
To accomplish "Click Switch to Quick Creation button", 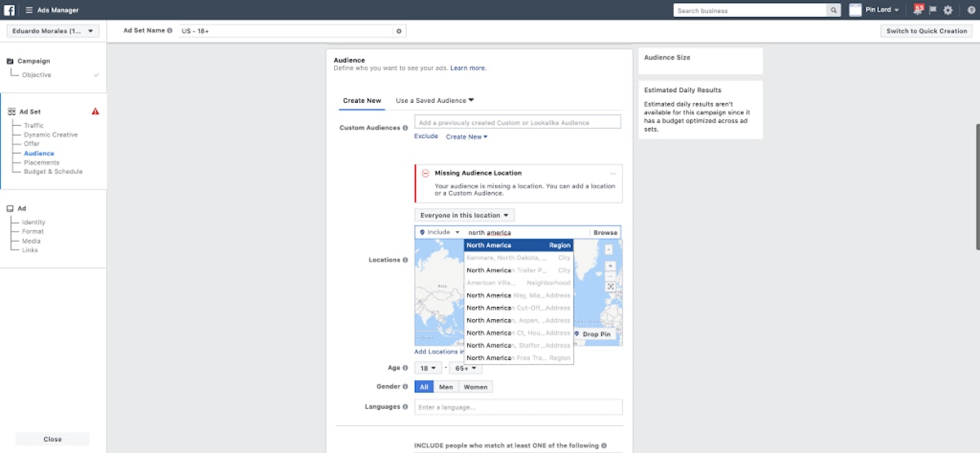I will (x=926, y=31).
